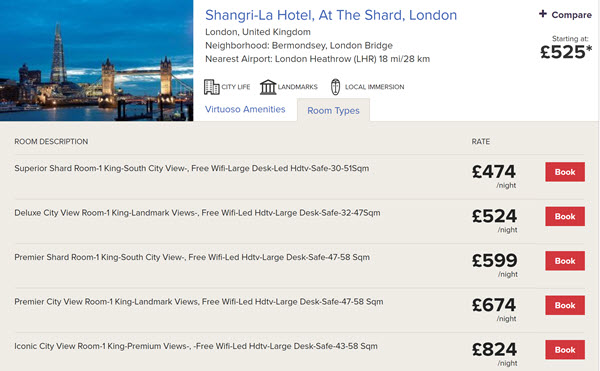Click the Iconic City View Room description
Screen dimensions: 600x371
coord(196,346)
